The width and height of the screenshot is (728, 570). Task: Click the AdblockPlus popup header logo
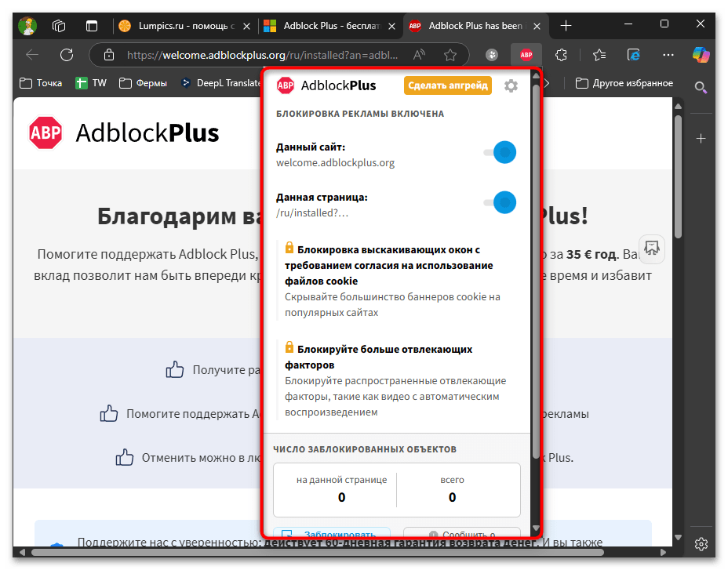[326, 85]
